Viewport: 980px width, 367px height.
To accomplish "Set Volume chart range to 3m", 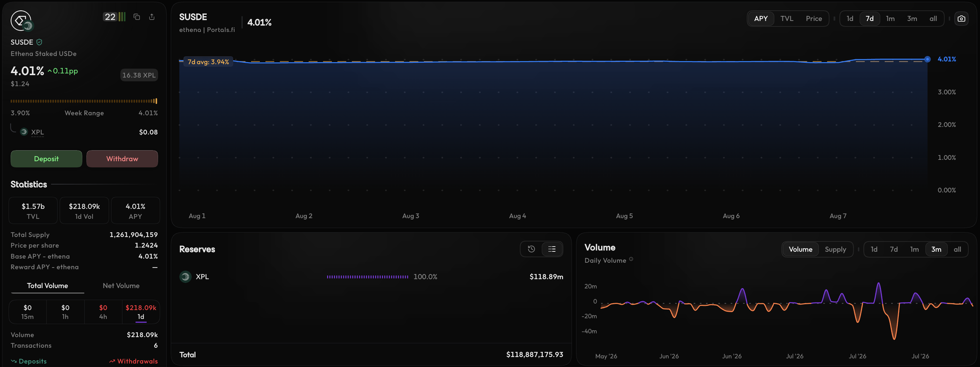I will [x=936, y=249].
